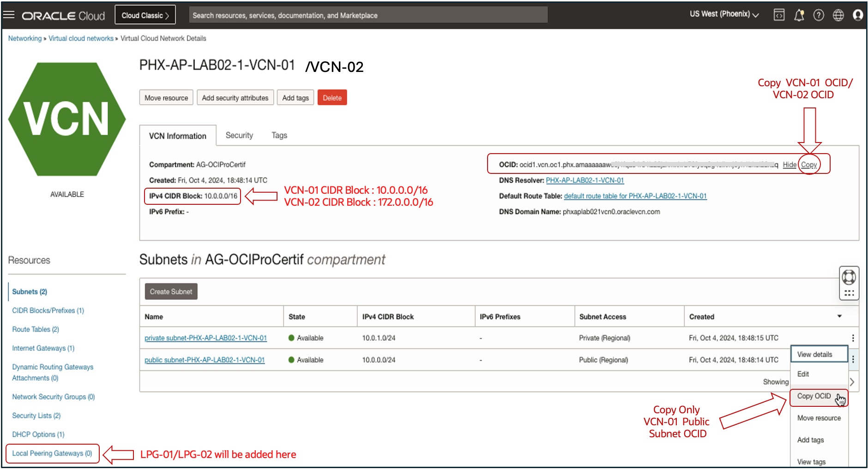The image size is (868, 470).
Task: Choose Add tags in the context menu
Action: click(819, 440)
